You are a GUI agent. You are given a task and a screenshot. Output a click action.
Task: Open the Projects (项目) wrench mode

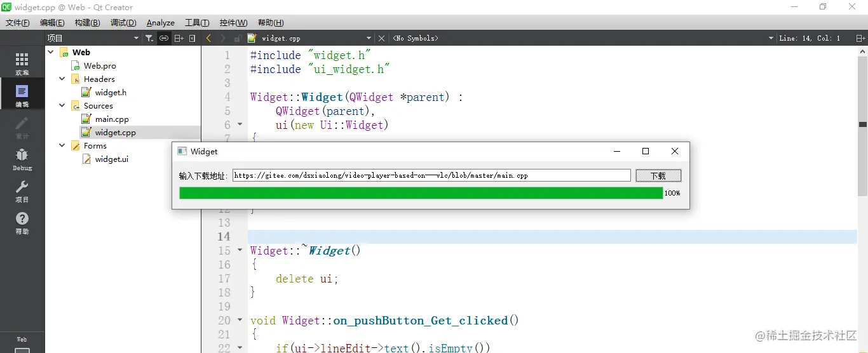[x=22, y=190]
